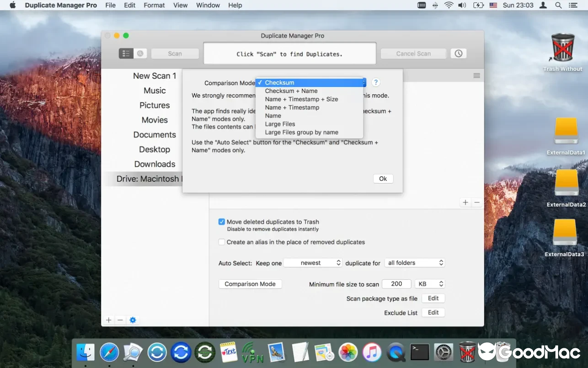This screenshot has height=368, width=588.
Task: Edit Scan package type as file
Action: (x=433, y=298)
